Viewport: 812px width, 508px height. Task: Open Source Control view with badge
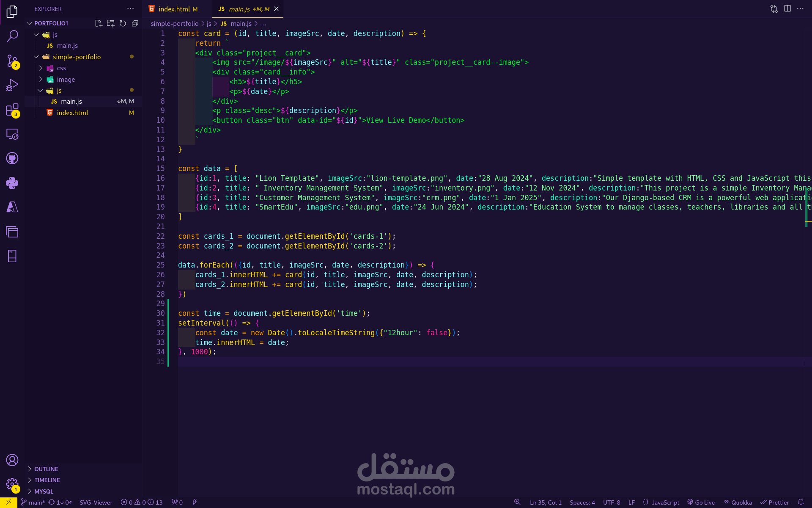click(12, 61)
